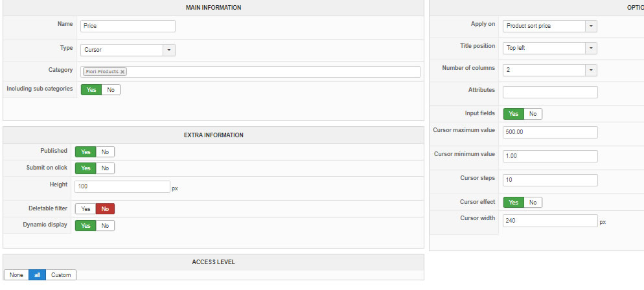Remove the Fiori Products category tag

(122, 72)
